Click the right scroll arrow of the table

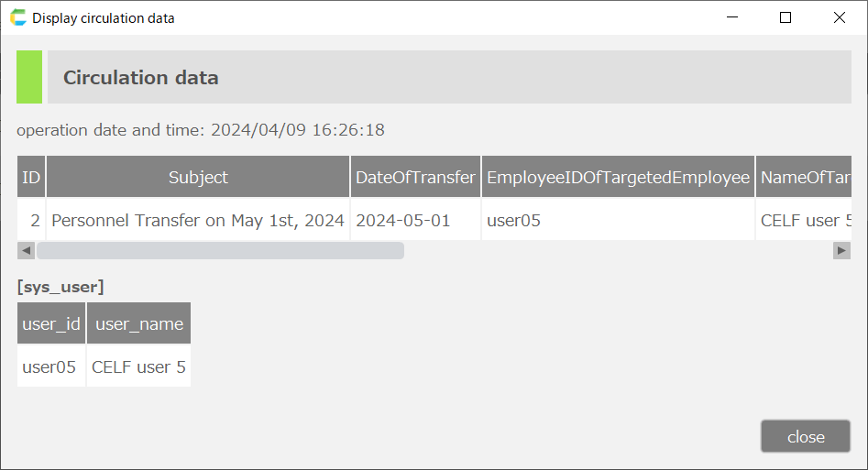(841, 250)
